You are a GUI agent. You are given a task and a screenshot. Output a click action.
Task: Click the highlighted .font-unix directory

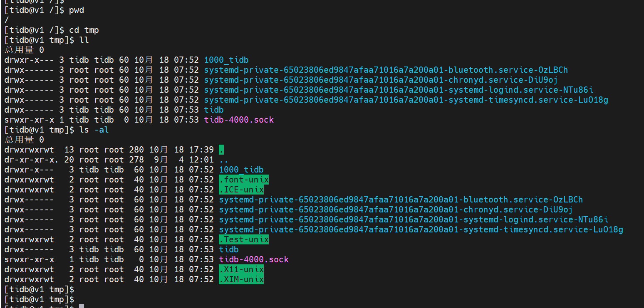(x=244, y=180)
